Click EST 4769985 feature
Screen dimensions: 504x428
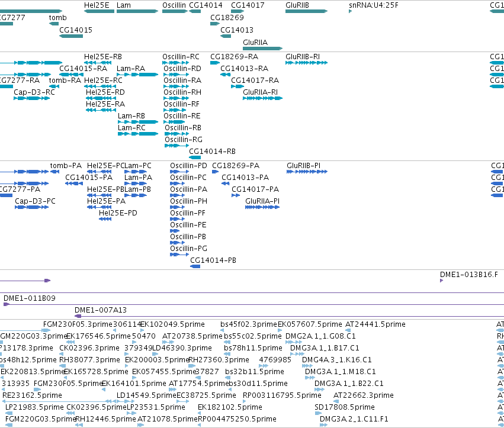(x=264, y=366)
